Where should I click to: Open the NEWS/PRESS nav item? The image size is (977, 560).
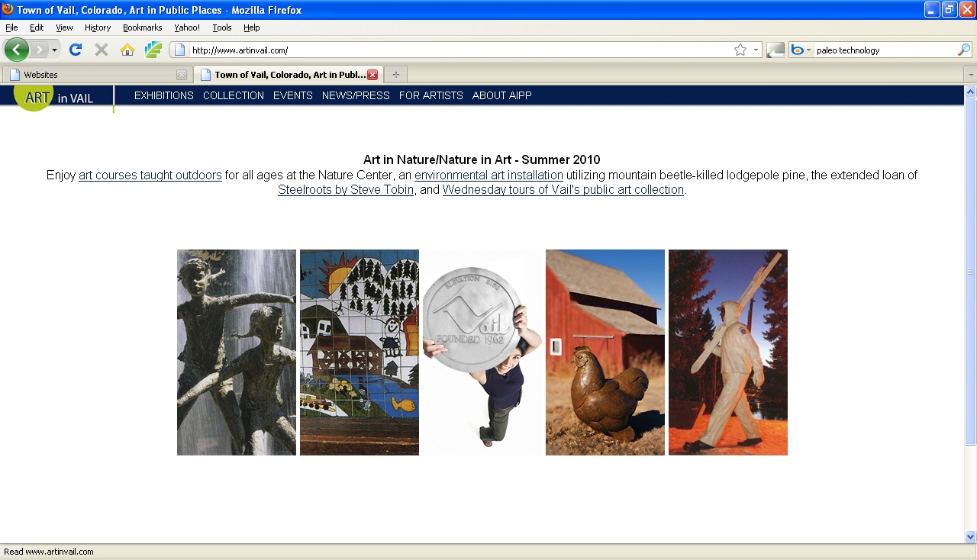point(356,95)
